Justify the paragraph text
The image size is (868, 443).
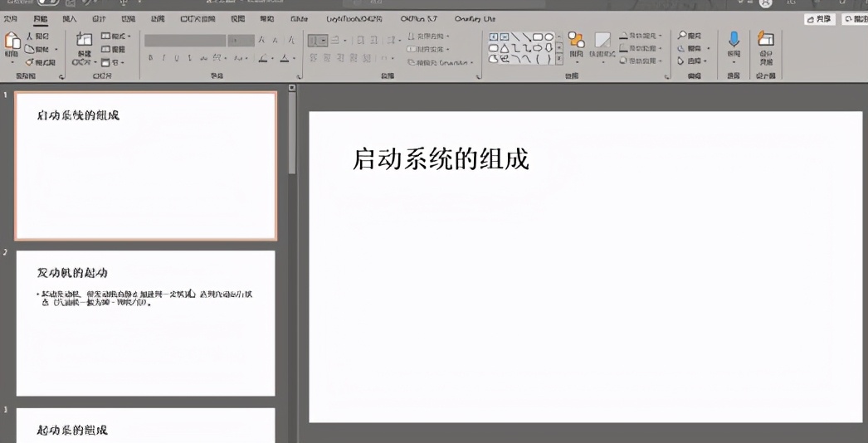tap(354, 57)
